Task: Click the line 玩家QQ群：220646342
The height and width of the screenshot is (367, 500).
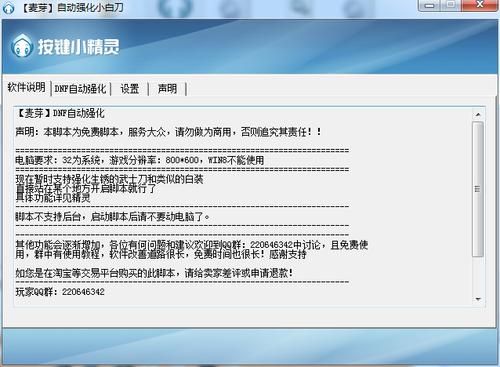Action: coord(60,292)
